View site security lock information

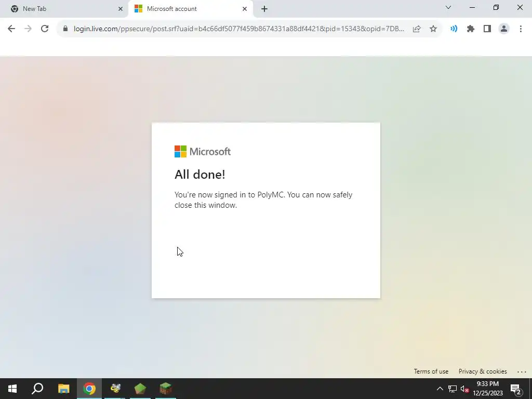[65, 29]
